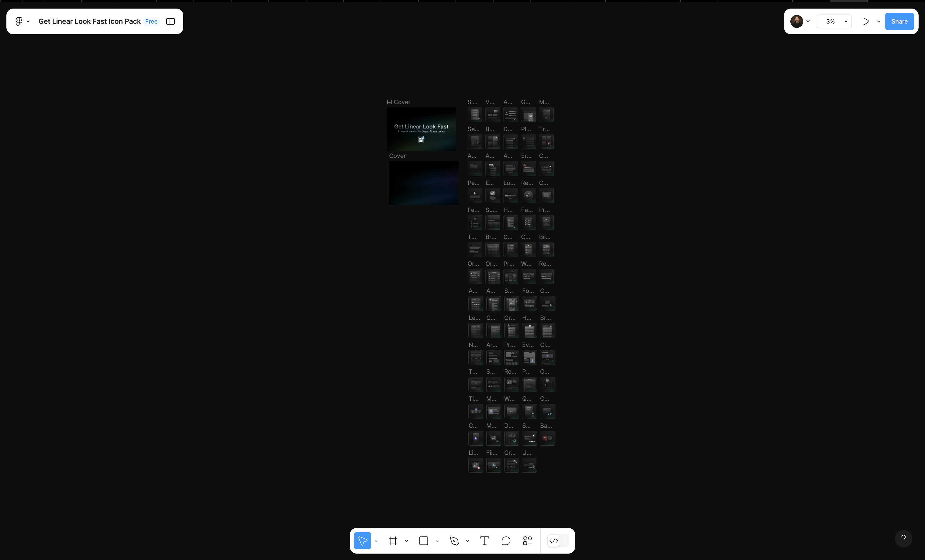Select the Frame tool

[x=393, y=540]
